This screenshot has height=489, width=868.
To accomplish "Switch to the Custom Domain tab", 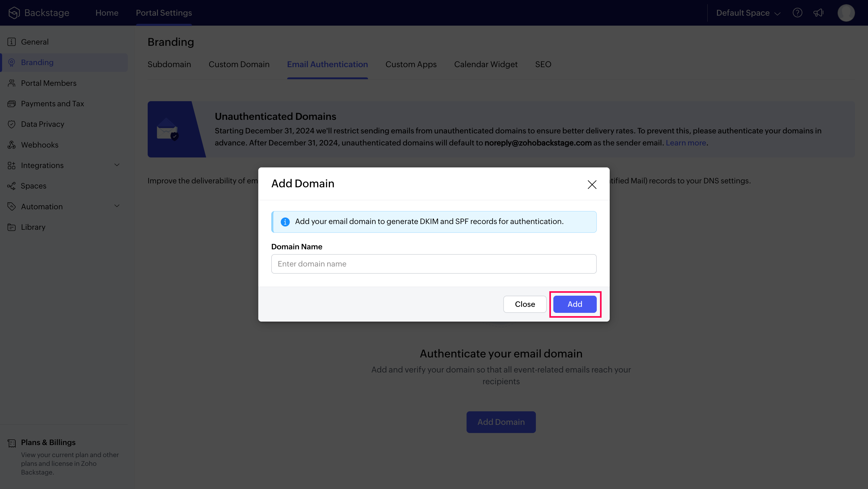I will [239, 64].
